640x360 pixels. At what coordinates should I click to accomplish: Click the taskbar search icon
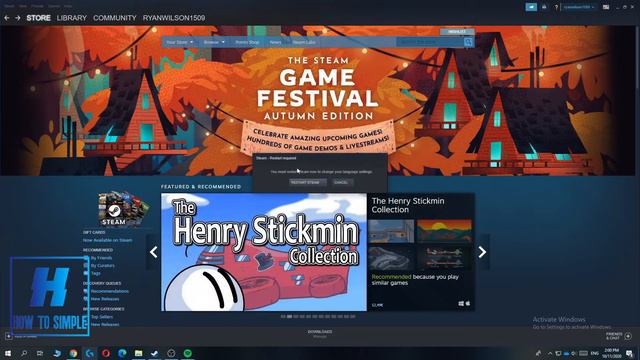tap(24, 353)
